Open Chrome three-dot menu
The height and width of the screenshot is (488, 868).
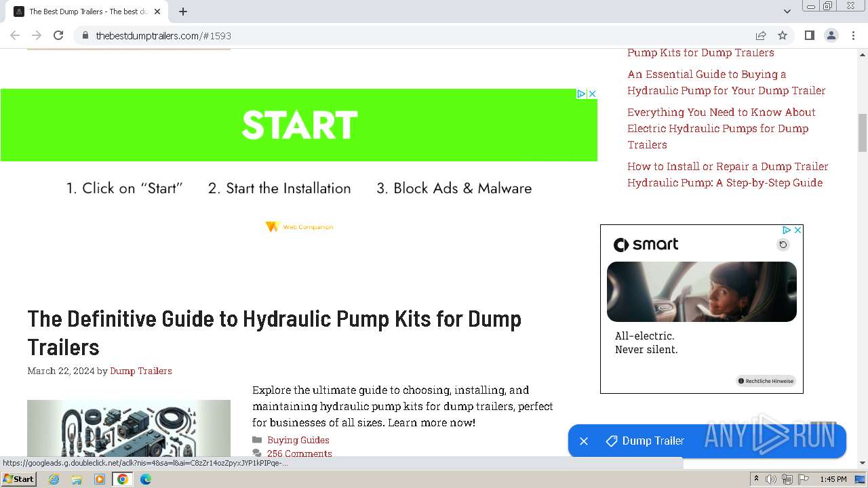click(x=854, y=35)
